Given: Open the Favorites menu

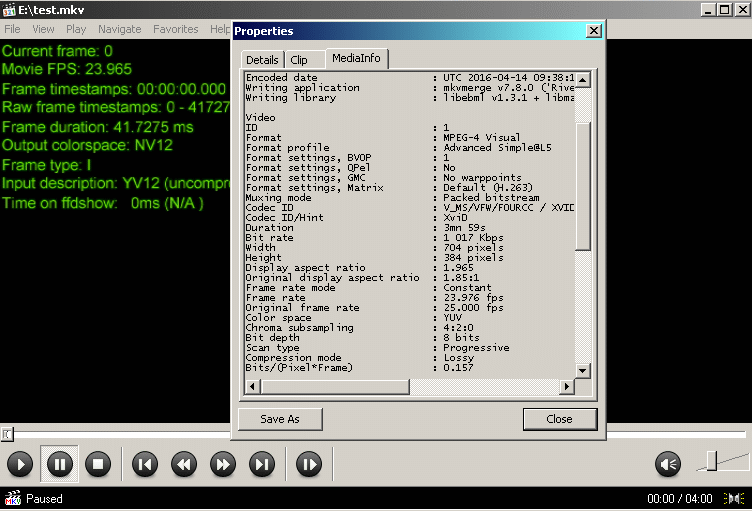Looking at the screenshot, I should (x=176, y=29).
